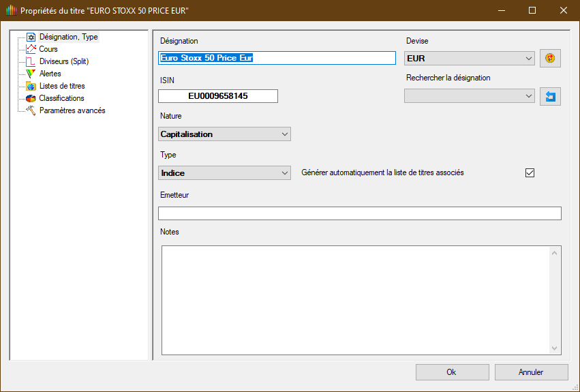Uncheck Générer automatiquement la liste checkbox
580x392 pixels.
tap(530, 173)
